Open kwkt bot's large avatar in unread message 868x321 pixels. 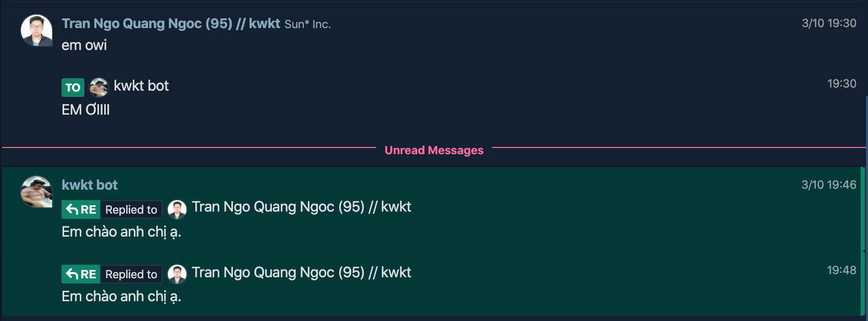[x=36, y=192]
